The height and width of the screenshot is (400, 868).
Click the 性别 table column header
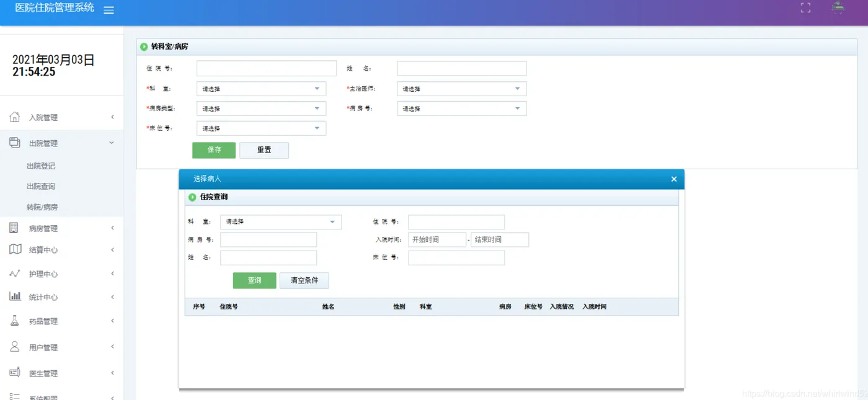tap(399, 307)
